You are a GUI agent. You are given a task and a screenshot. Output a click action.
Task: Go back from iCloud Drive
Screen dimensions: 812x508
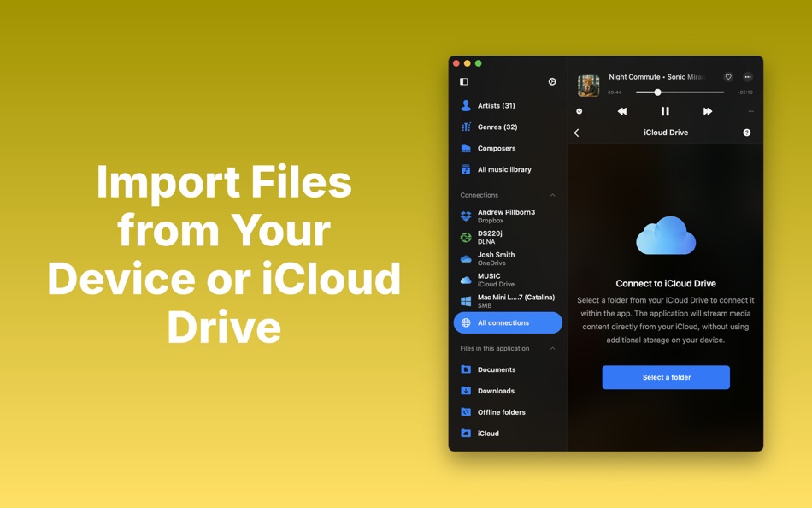[576, 133]
